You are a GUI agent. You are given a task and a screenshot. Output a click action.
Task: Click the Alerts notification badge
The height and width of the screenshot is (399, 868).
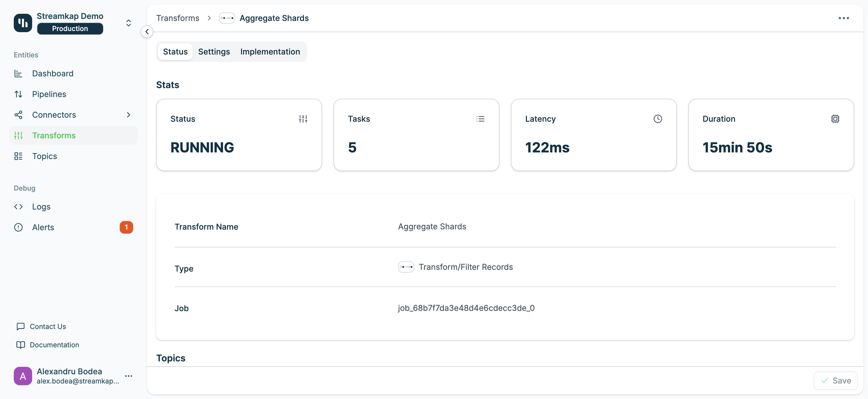point(126,227)
